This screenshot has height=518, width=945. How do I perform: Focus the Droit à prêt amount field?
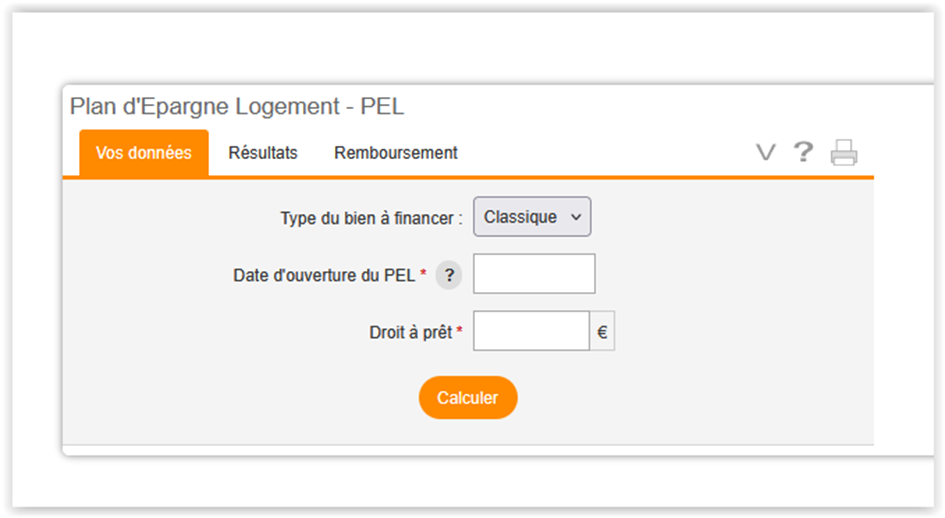click(531, 330)
